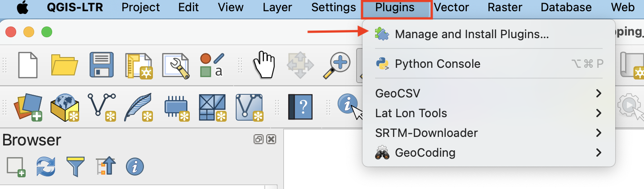The image size is (644, 189).
Task: Toggle the Browser properties widget info button
Action: (x=134, y=166)
